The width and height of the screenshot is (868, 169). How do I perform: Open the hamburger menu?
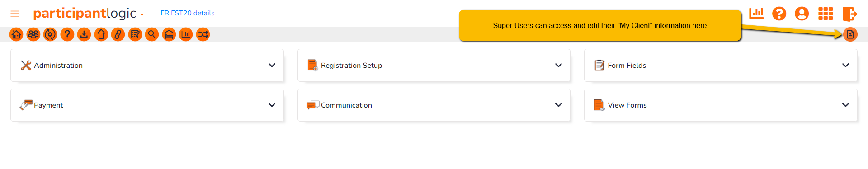click(x=15, y=14)
